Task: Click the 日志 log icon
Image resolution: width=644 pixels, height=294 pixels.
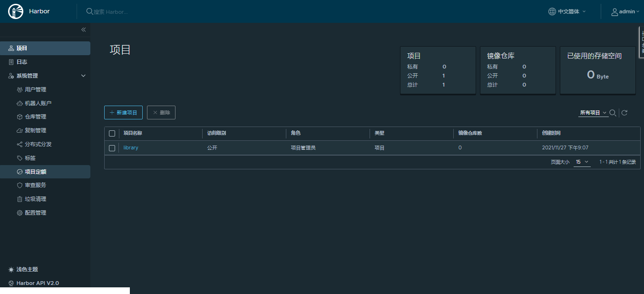Action: click(11, 62)
